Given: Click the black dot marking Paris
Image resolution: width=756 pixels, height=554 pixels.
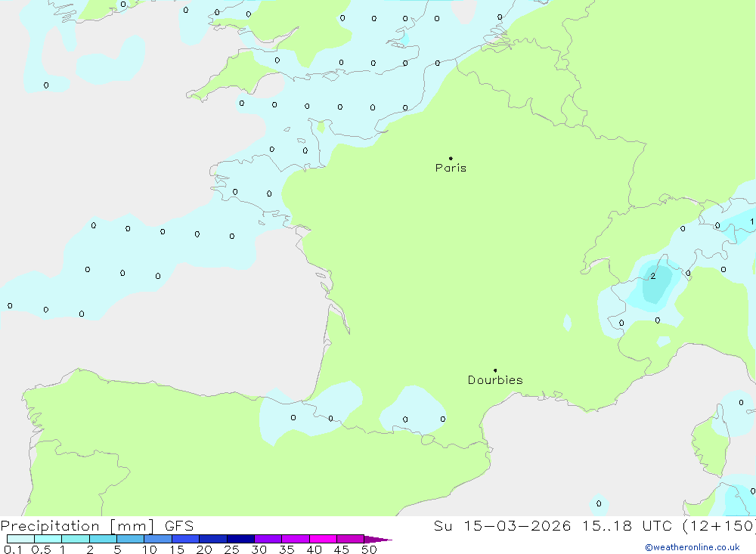Looking at the screenshot, I should pyautogui.click(x=451, y=158).
